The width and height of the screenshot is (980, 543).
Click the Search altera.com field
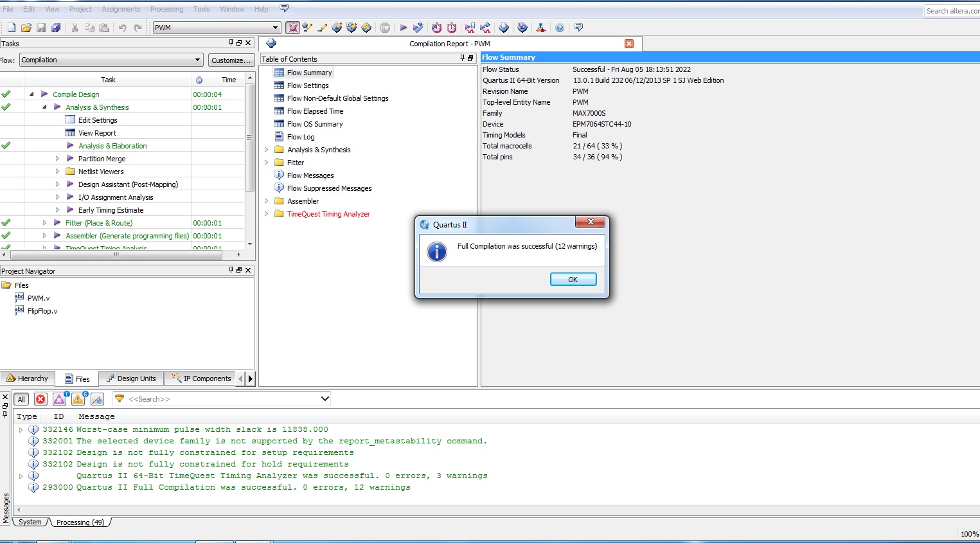point(952,11)
